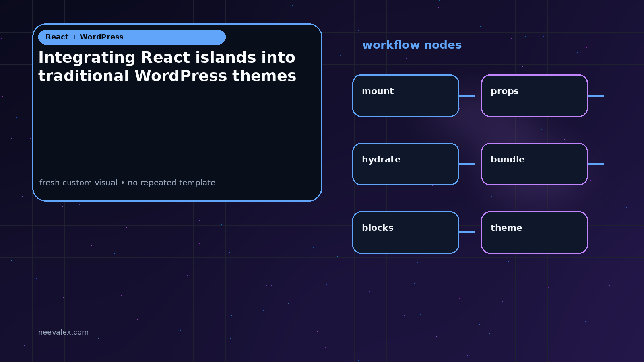Open the neevalex.com link
The image size is (644, 362).
[x=63, y=332]
